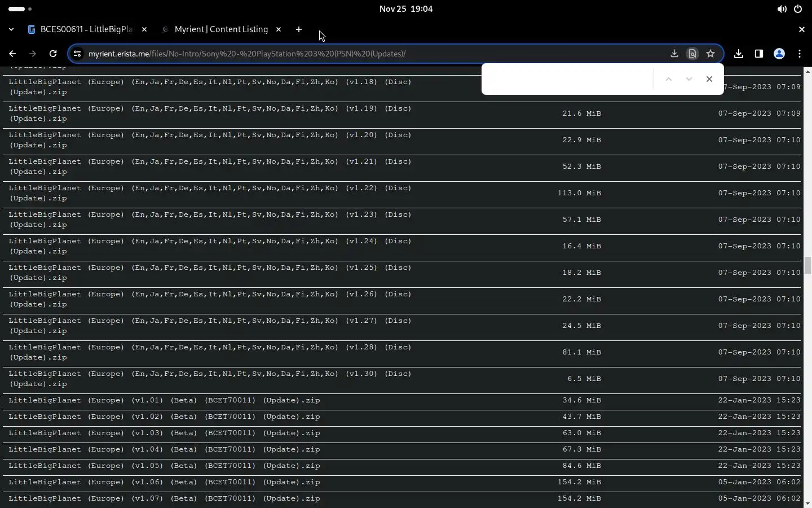
Task: Jump to previous find result
Action: click(x=669, y=79)
